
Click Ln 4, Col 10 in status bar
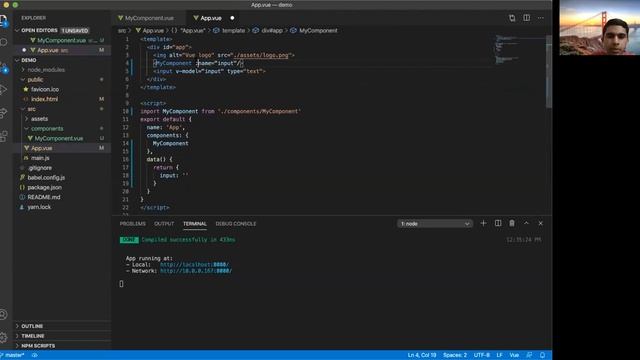[x=422, y=355]
